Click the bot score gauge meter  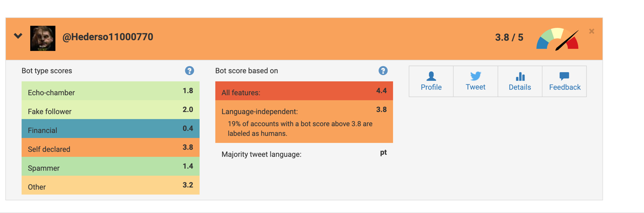click(x=557, y=39)
